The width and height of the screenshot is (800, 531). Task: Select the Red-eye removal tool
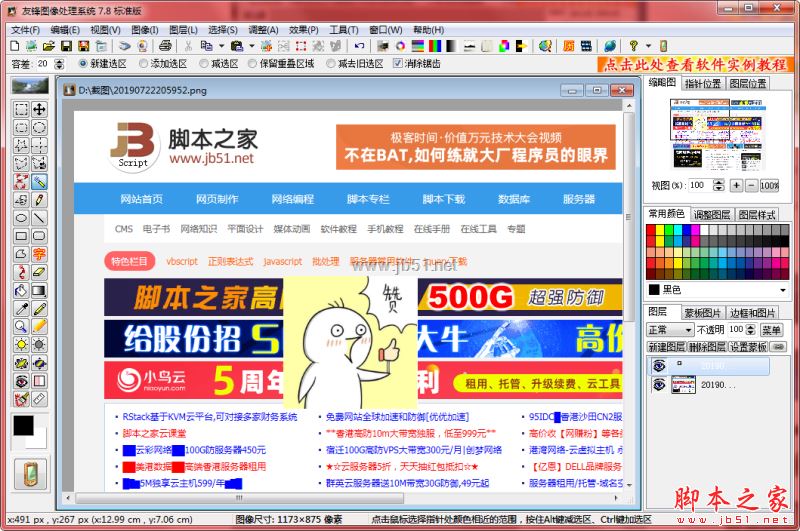21,381
